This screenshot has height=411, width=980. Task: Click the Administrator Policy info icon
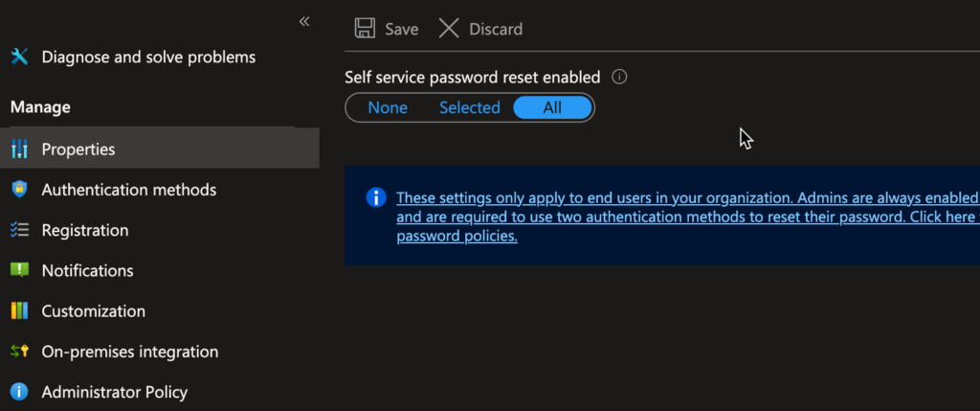(19, 392)
